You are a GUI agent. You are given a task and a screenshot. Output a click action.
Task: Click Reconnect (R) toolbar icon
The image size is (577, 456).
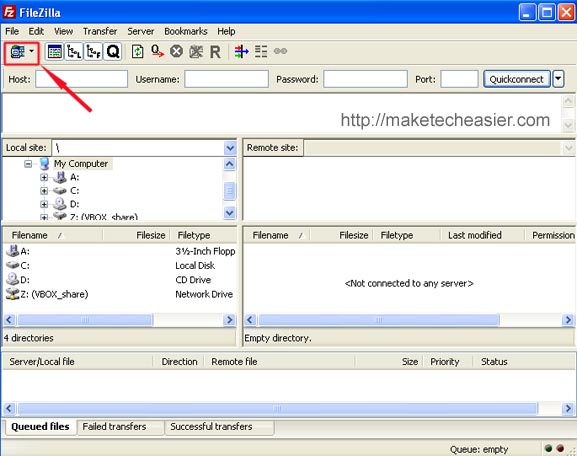tap(215, 52)
